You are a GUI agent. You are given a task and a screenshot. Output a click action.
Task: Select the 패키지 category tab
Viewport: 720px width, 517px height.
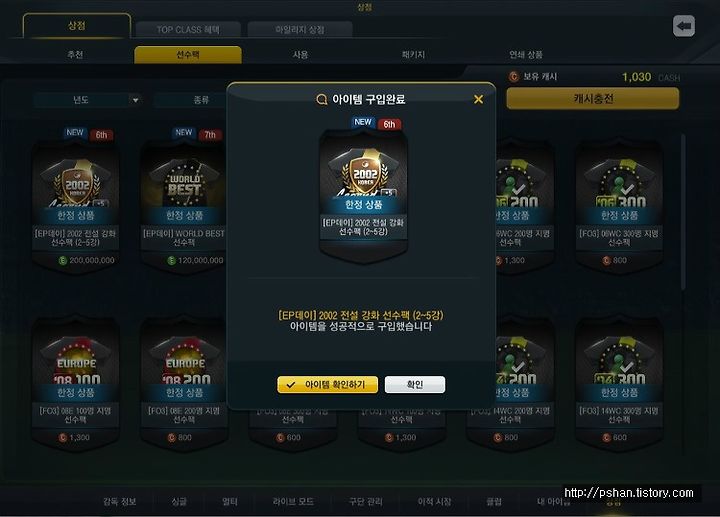413,55
